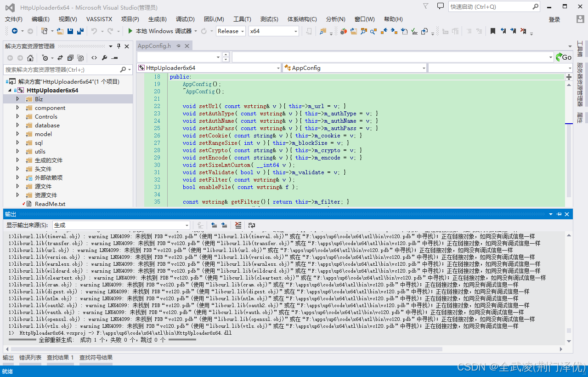Toggle the bookmark toolbar icon

click(x=492, y=31)
